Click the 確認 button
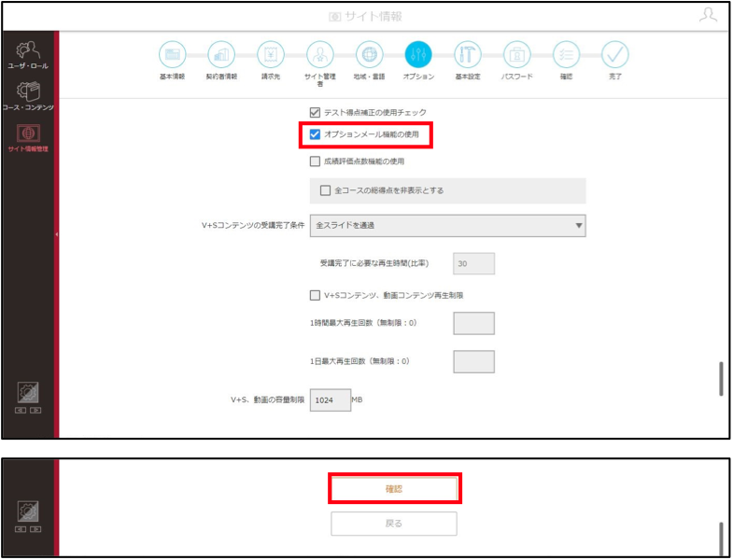733x560 pixels. tap(394, 488)
